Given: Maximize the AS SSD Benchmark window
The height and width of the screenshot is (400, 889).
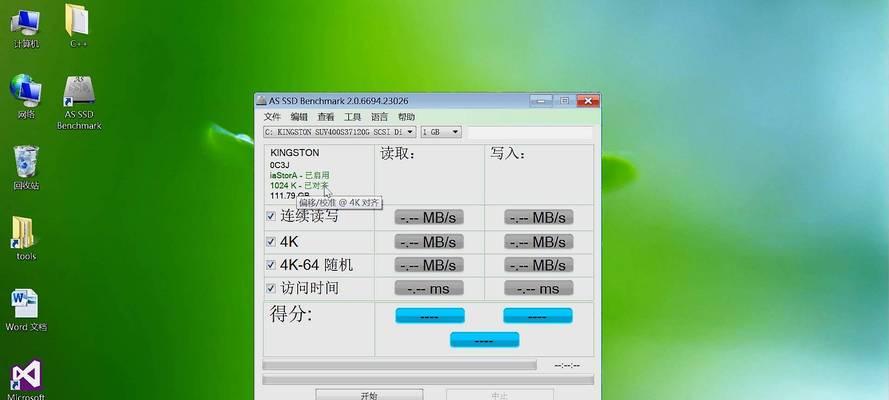Looking at the screenshot, I should point(564,101).
